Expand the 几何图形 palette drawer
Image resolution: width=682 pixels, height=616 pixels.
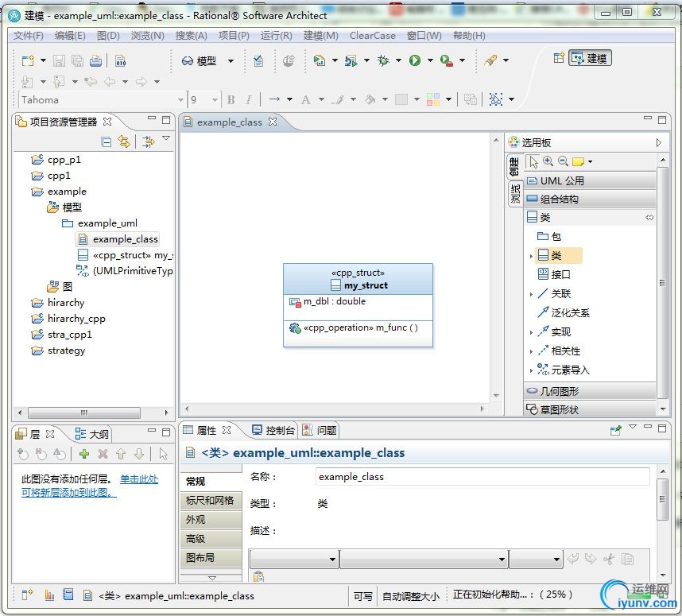[591, 391]
